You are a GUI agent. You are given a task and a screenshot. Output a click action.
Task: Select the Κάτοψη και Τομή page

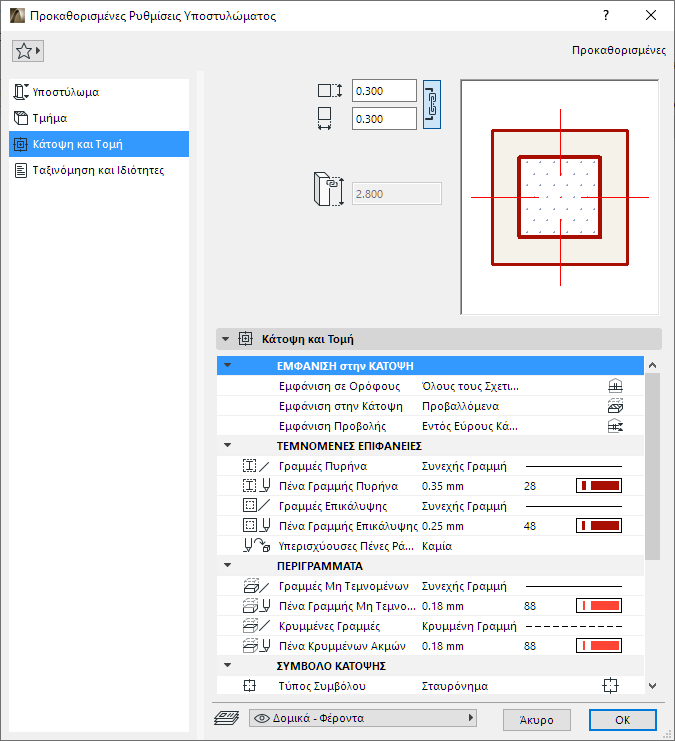pyautogui.click(x=99, y=144)
